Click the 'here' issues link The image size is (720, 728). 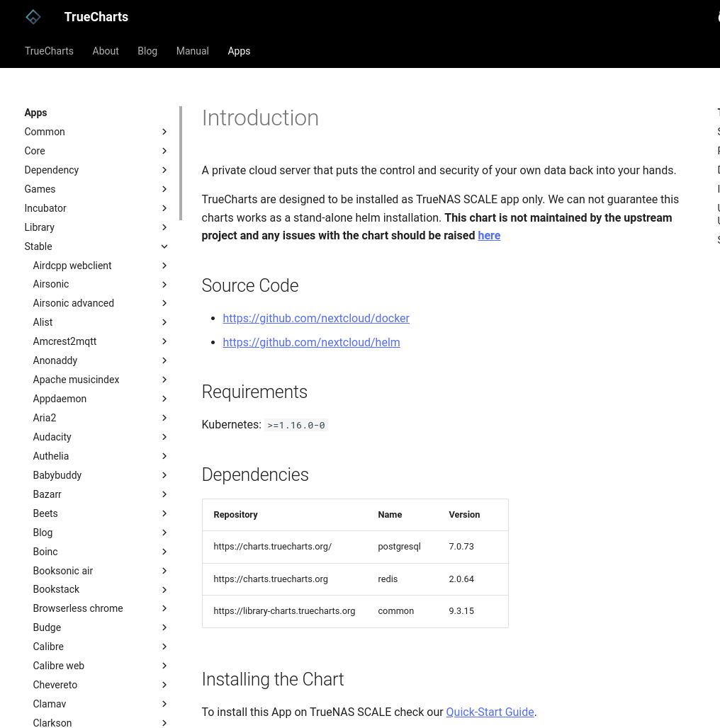[488, 235]
